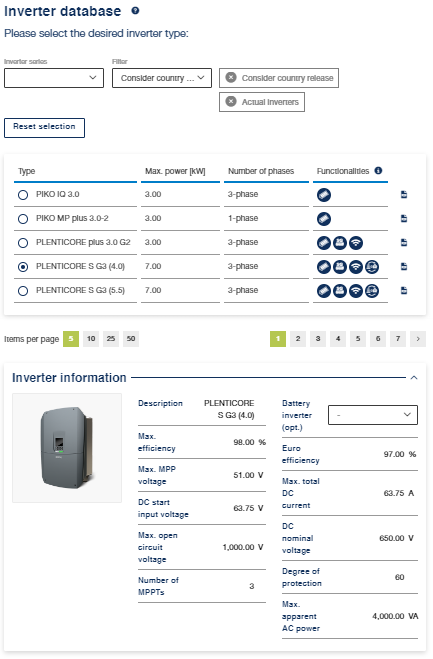Select the PIKO IQ 3.0 radio button
This screenshot has width=433, height=659.
pyautogui.click(x=23, y=195)
